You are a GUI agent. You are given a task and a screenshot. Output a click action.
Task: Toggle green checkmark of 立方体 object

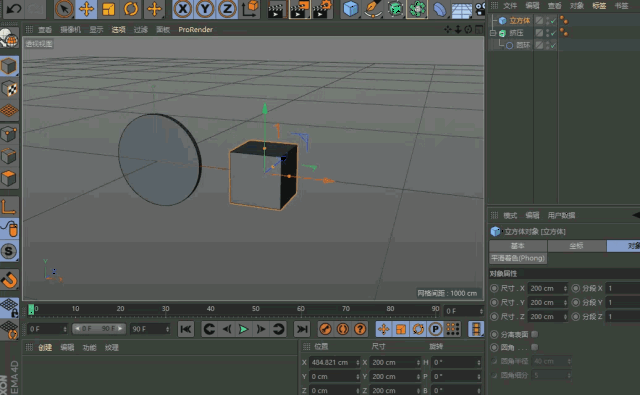(553, 20)
